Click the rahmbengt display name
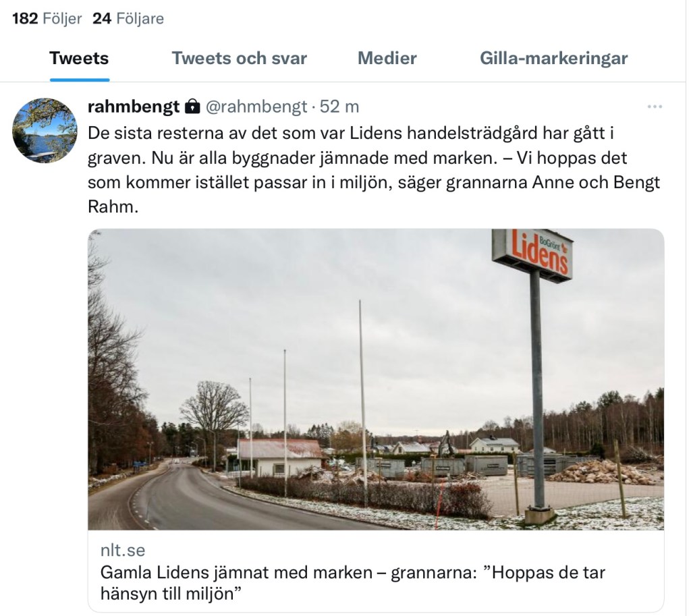 tap(134, 106)
